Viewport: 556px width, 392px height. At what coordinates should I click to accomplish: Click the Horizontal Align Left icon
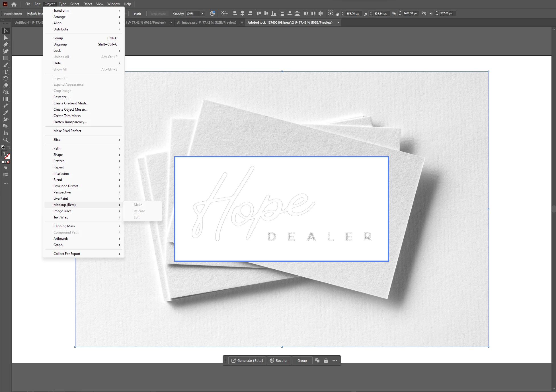click(235, 13)
